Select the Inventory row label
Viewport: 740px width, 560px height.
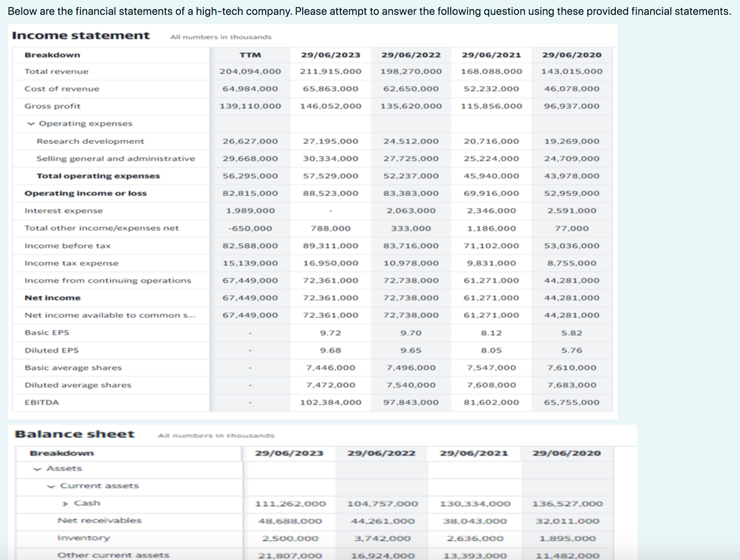[x=85, y=538]
